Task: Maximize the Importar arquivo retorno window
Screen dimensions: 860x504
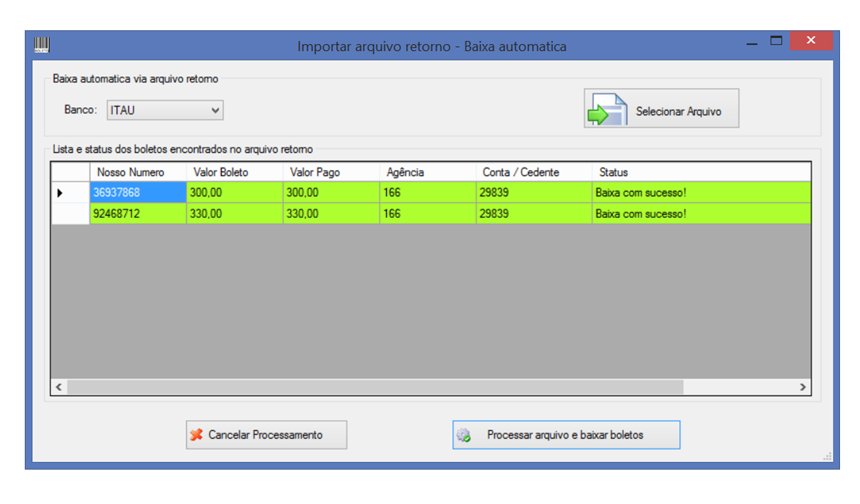Action: point(777,41)
